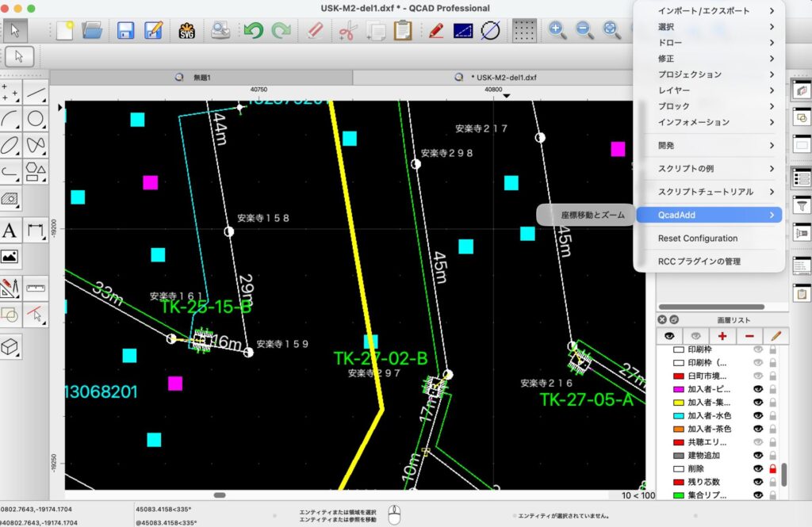The height and width of the screenshot is (527, 812).
Task: Paste from clipboard toolbar icon
Action: click(x=402, y=31)
